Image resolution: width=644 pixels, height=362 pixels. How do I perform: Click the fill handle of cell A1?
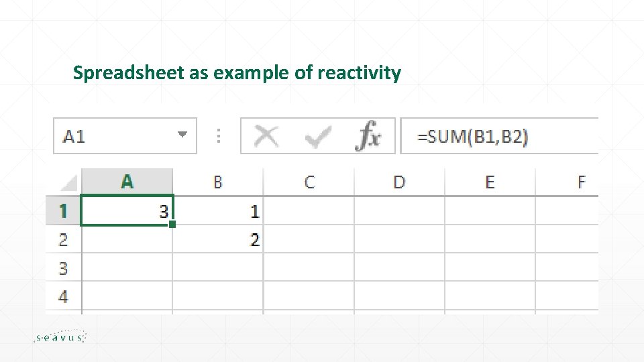[172, 225]
